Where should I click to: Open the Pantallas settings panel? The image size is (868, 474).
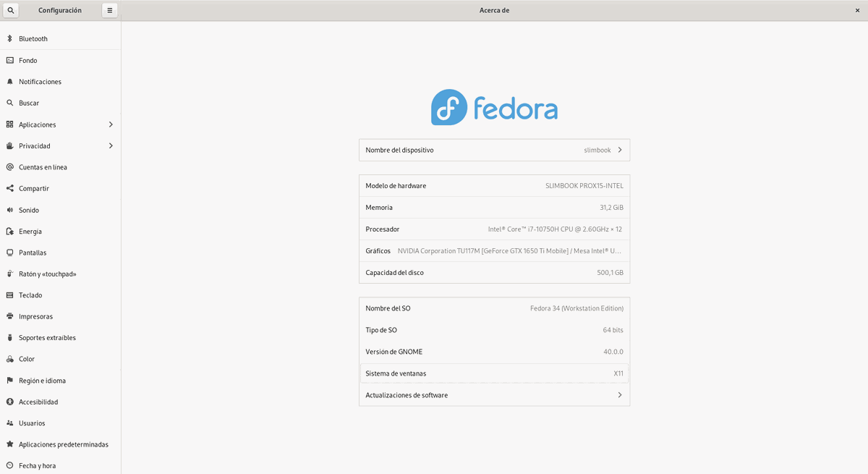(33, 253)
